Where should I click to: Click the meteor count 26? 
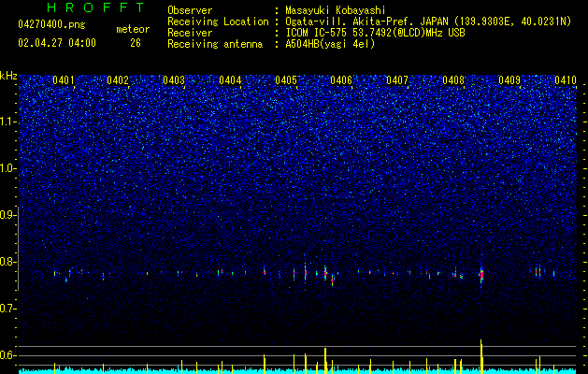tap(136, 43)
